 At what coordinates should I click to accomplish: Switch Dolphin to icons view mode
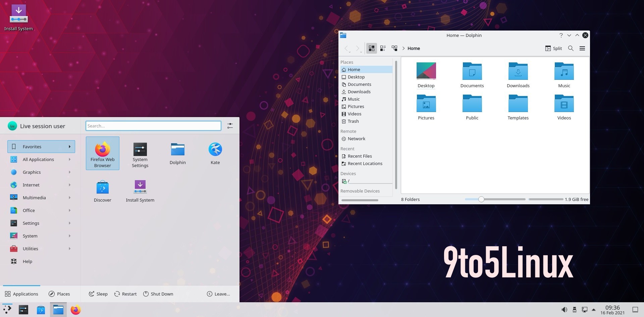(371, 48)
